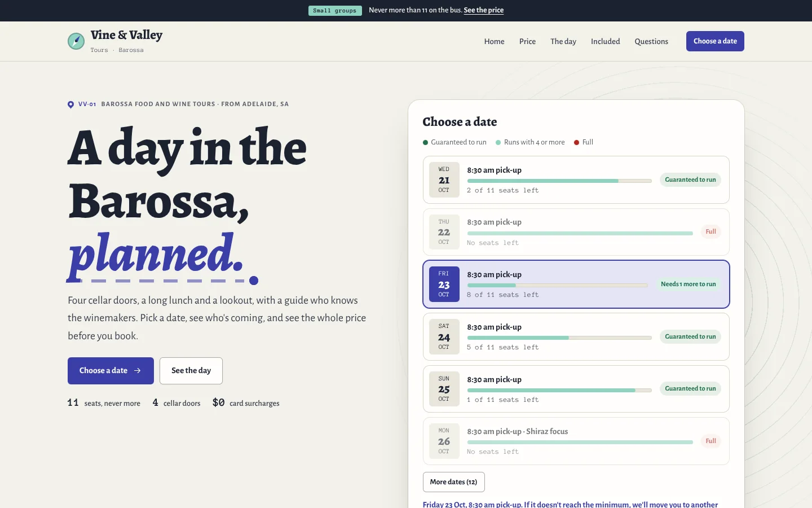Click Guaranteed to run badge on Sun 25 Oct
The image size is (812, 508).
(690, 389)
